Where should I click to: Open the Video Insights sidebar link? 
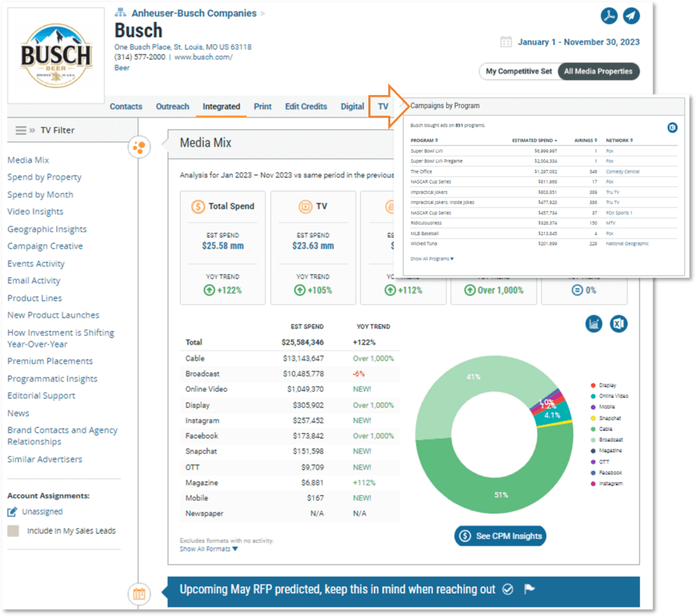35,212
